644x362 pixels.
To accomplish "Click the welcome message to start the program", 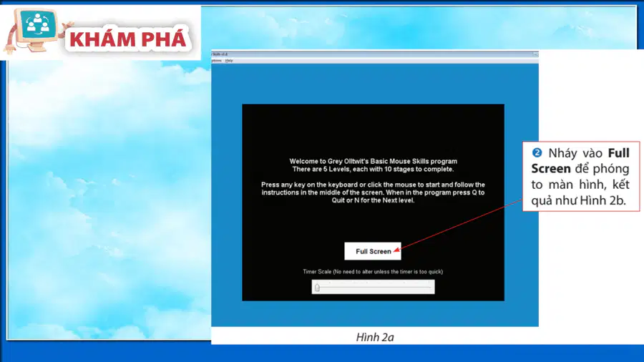I will pos(373,165).
